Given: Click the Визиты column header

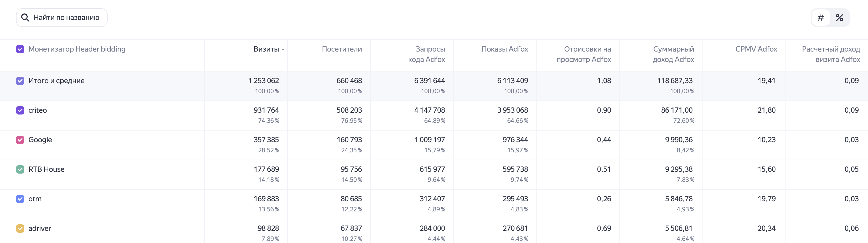Looking at the screenshot, I should (266, 49).
